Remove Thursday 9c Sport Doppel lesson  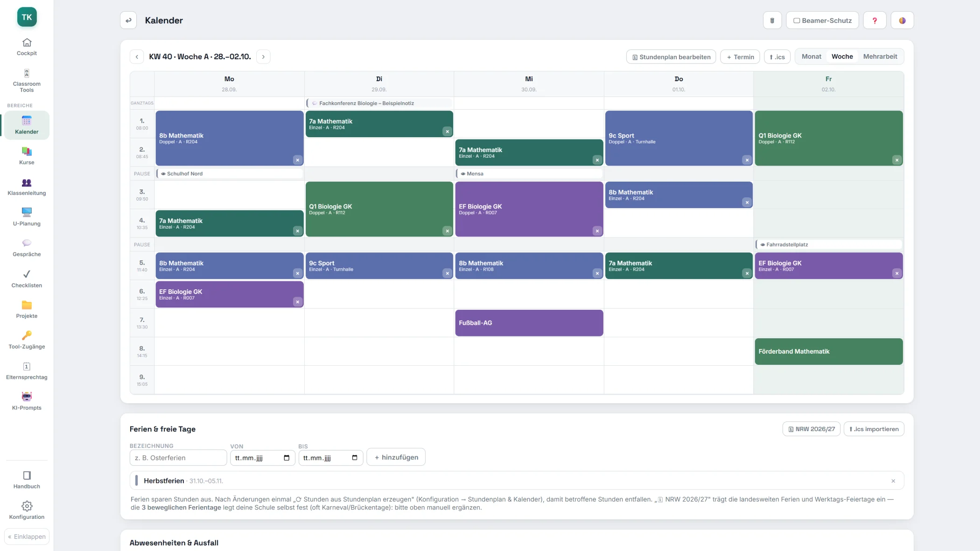pyautogui.click(x=747, y=160)
